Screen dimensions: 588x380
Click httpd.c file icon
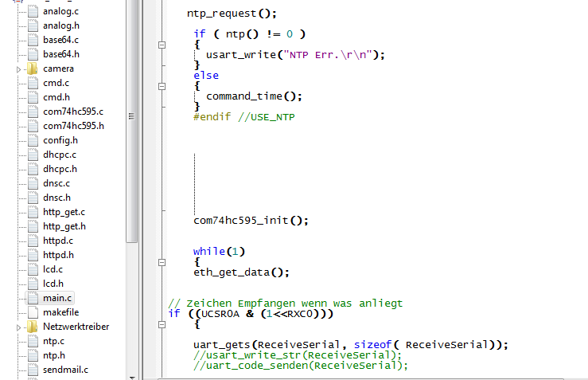pos(33,241)
